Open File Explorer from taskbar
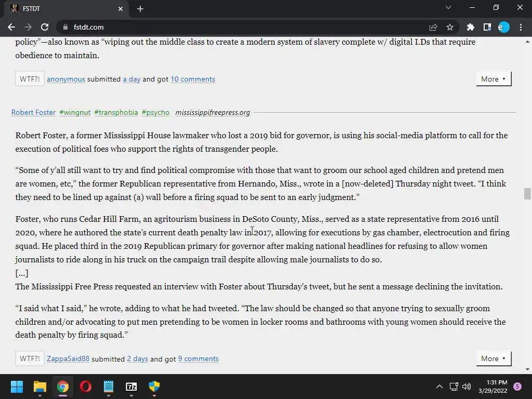 39,387
